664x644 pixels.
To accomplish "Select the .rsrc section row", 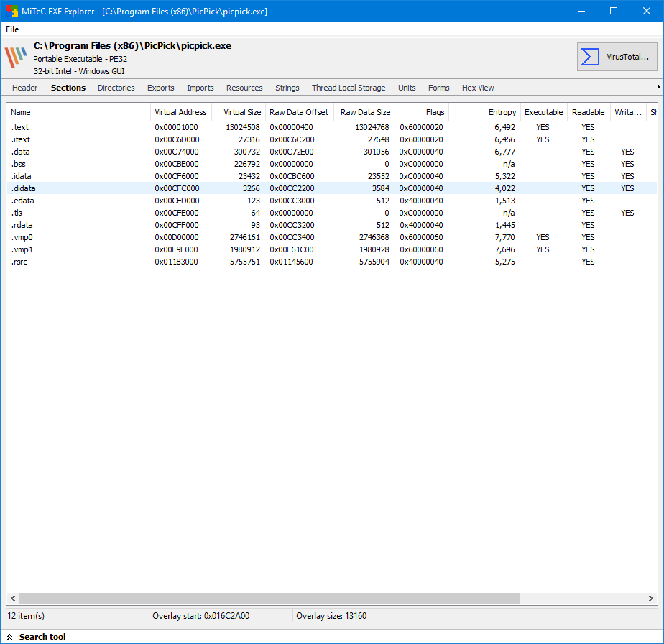I will click(331, 262).
